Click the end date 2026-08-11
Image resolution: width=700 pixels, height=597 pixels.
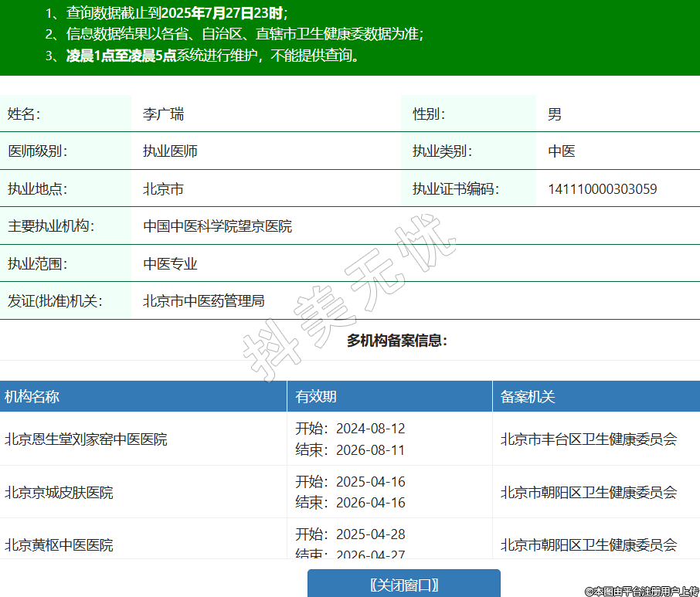[x=370, y=450]
